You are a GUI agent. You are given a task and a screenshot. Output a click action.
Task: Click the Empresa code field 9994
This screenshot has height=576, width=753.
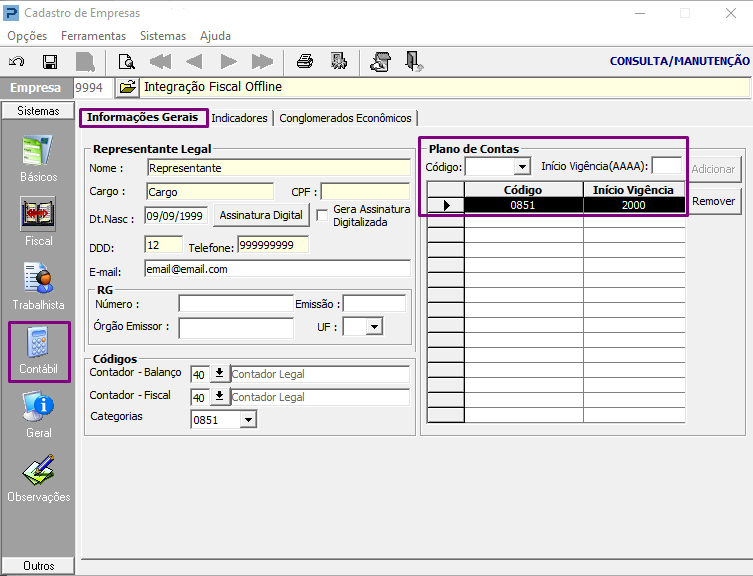93,87
